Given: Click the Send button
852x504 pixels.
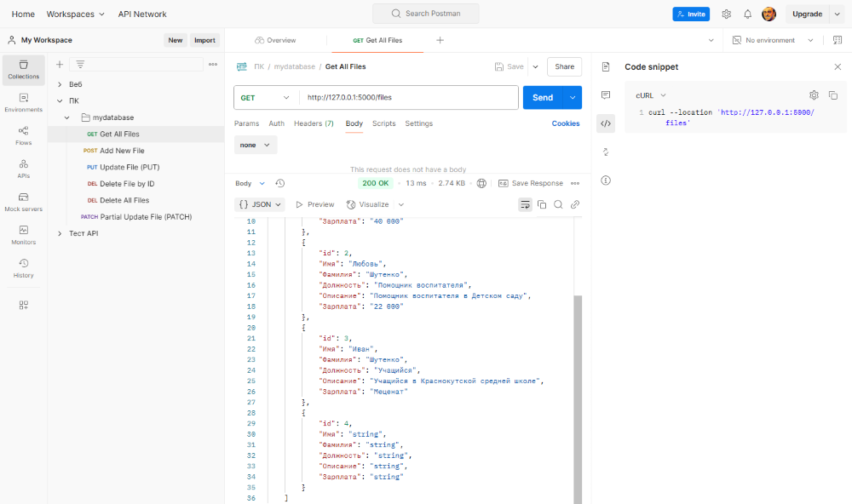Looking at the screenshot, I should (x=542, y=98).
